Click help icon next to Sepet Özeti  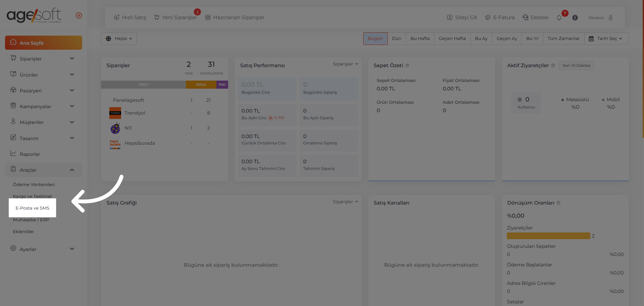coord(407,65)
